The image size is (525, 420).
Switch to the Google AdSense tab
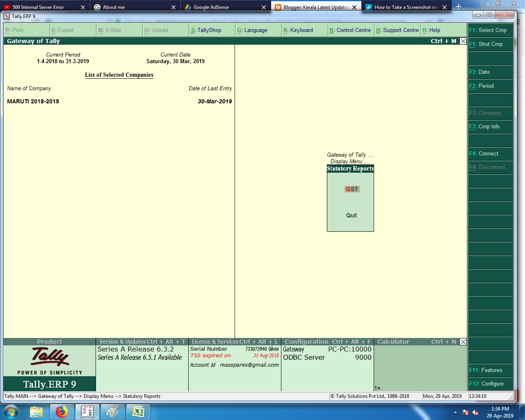211,7
